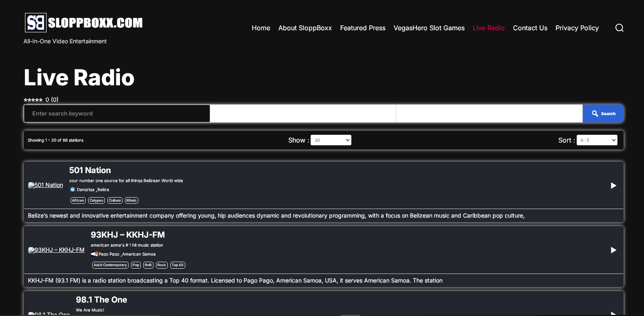The height and width of the screenshot is (316, 644).
Task: Select the Culture genre tag
Action: click(x=115, y=200)
